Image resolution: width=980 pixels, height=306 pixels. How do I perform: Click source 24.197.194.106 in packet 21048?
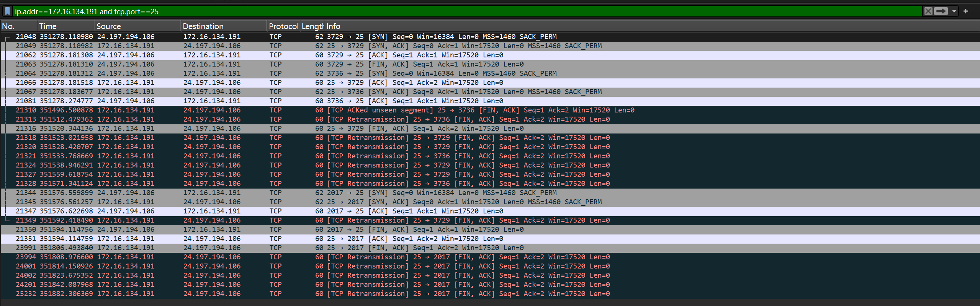126,37
